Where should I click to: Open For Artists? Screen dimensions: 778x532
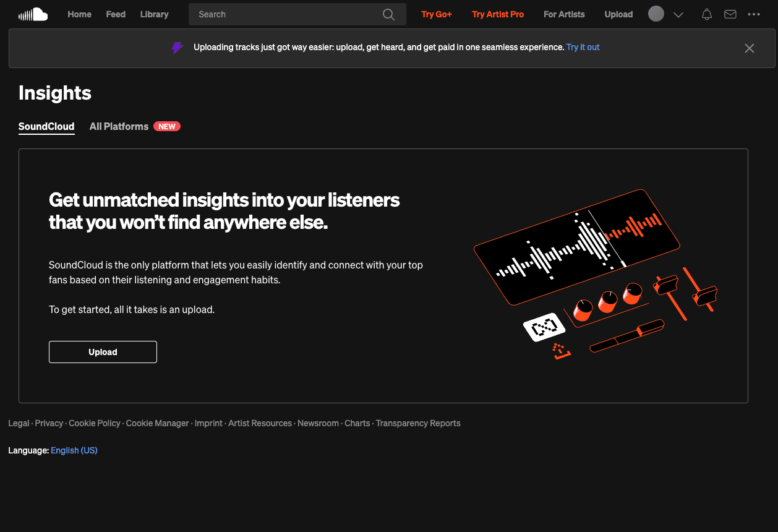coord(564,14)
